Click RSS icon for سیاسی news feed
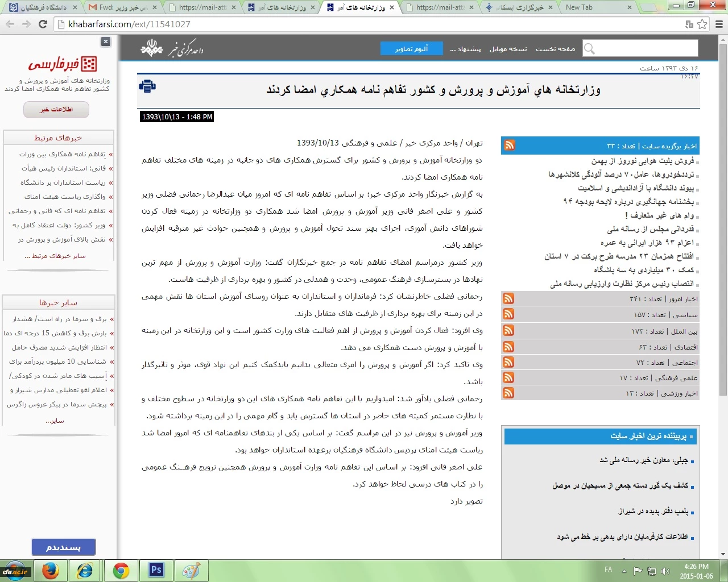Viewport: 728px width, 582px height. coord(508,314)
